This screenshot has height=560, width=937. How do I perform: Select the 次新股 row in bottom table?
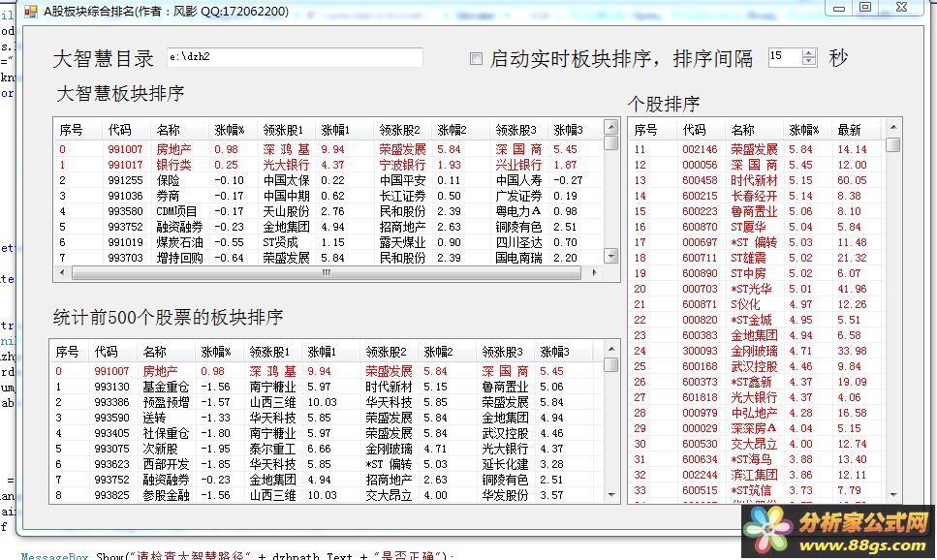click(328, 449)
